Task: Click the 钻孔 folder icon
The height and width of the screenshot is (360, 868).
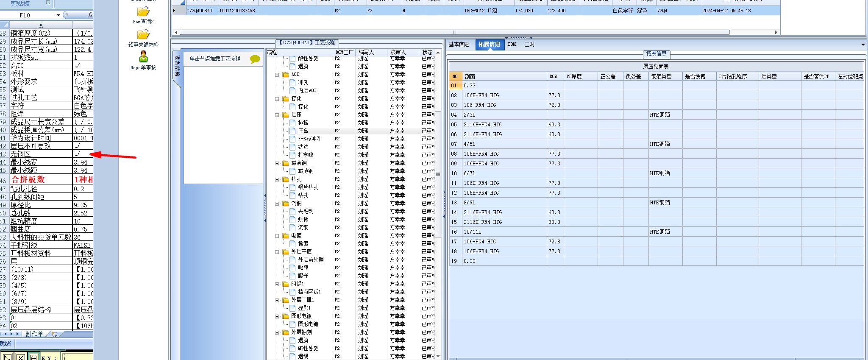Action: click(x=286, y=179)
